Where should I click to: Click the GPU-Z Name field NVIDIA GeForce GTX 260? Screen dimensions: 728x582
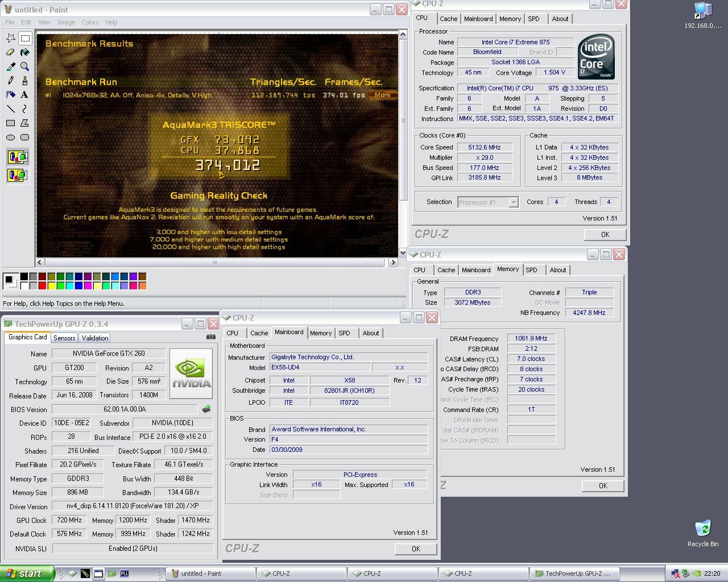tap(109, 354)
